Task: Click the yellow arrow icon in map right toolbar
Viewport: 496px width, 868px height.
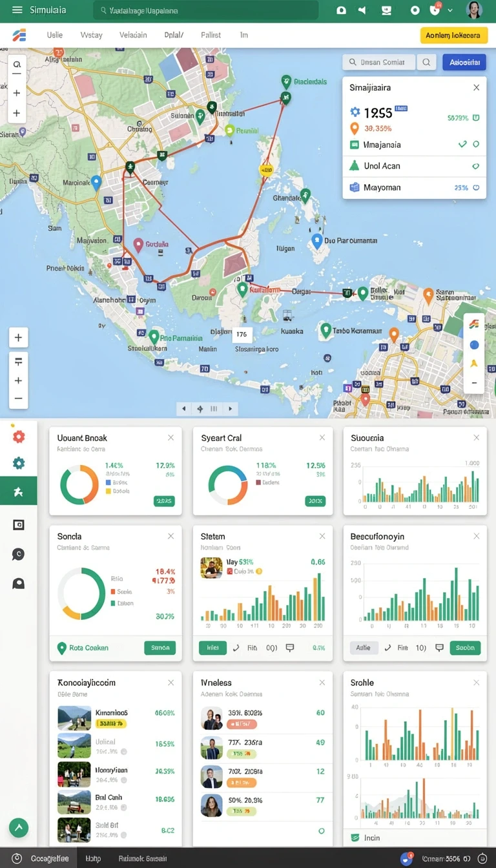Action: coord(474,364)
